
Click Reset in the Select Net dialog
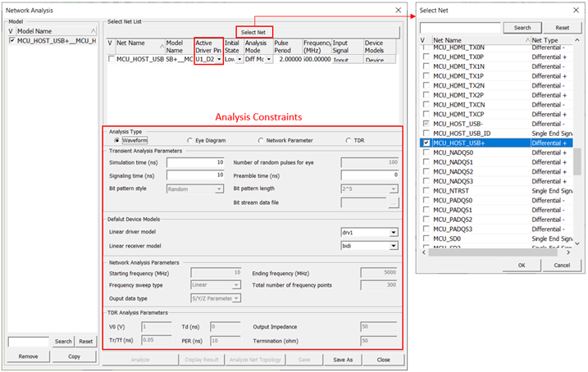point(562,27)
